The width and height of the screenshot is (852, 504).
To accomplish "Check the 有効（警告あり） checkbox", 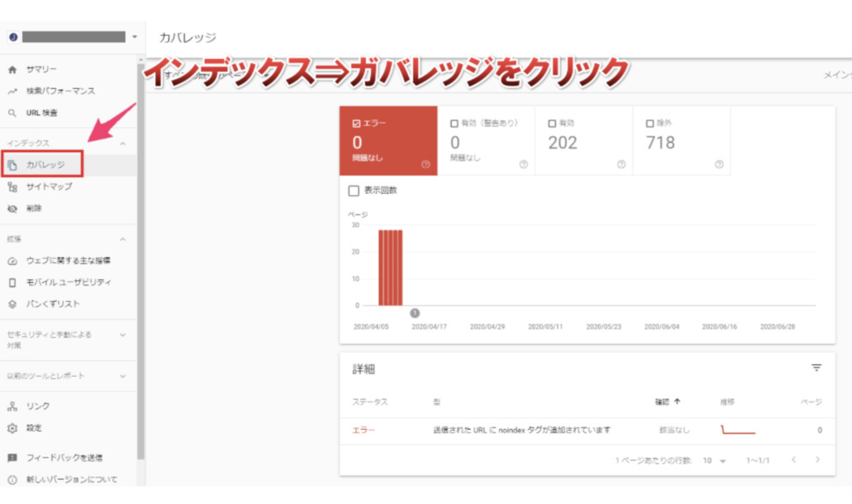I will click(x=454, y=124).
